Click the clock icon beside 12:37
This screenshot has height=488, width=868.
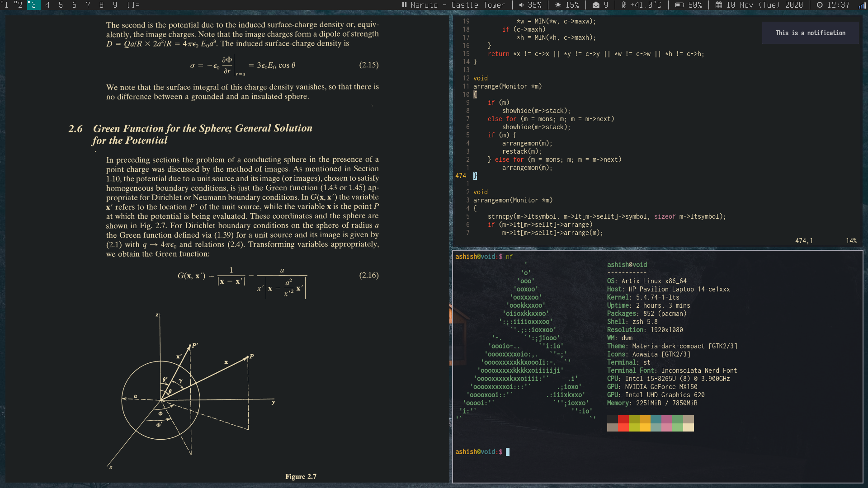(820, 5)
